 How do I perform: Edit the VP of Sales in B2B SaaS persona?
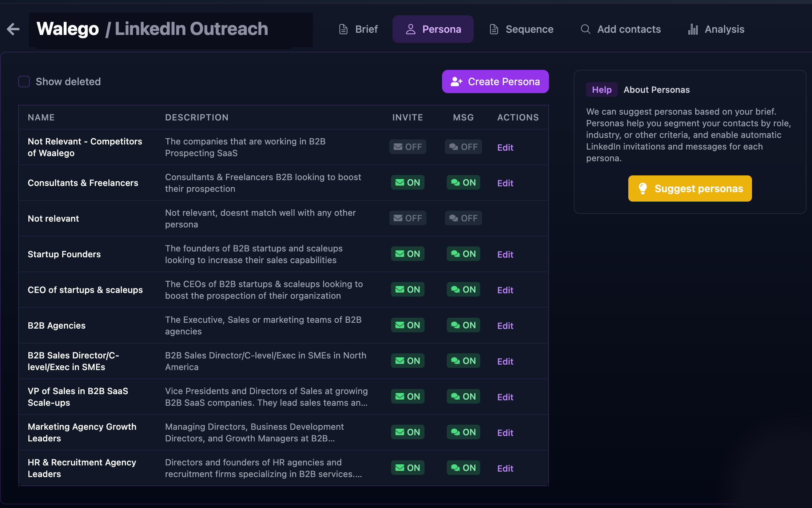[x=505, y=397]
